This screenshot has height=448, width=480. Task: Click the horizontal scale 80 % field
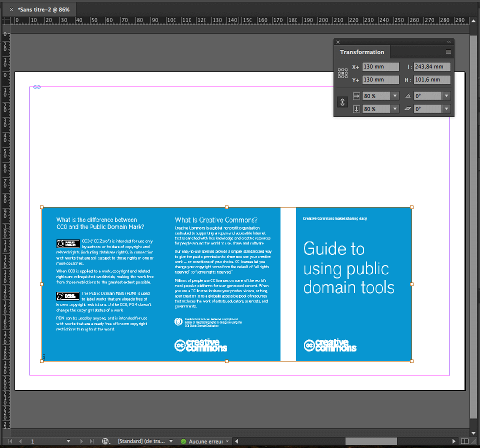(376, 96)
